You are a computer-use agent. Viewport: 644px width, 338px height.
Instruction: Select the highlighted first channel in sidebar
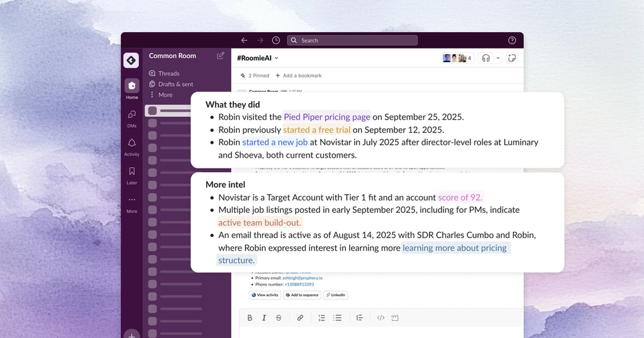[x=169, y=111]
